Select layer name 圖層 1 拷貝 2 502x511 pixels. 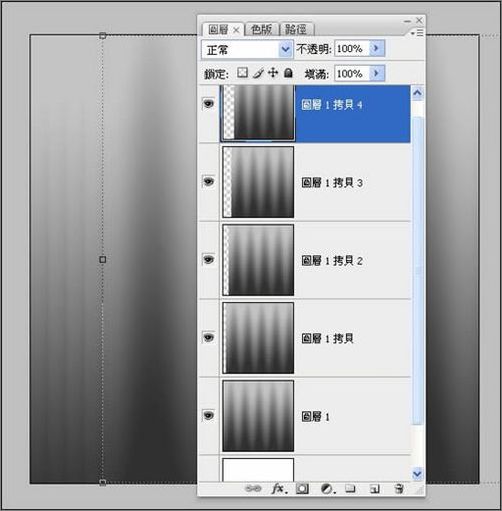pos(332,260)
